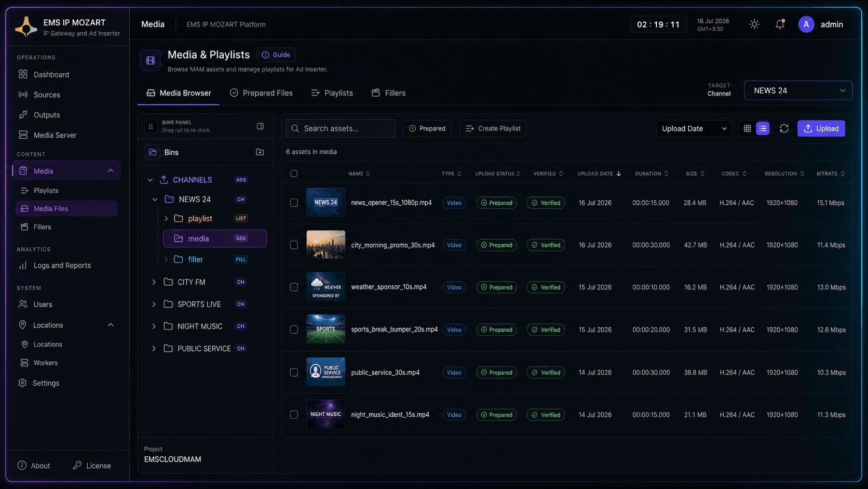Viewport: 868px width, 489px height.
Task: Expand the PUBLIC SERVICE channel
Action: tap(154, 349)
